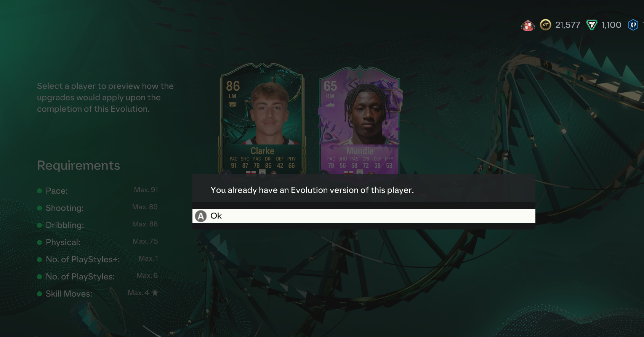The height and width of the screenshot is (337, 644).
Task: Click the checkmark badge under LM on Clarke's card
Action: pos(232,104)
